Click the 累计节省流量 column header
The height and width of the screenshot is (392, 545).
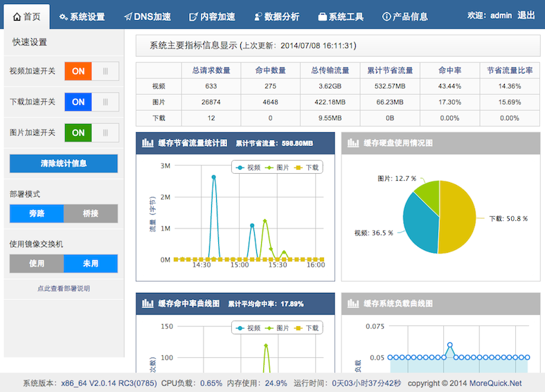[390, 71]
